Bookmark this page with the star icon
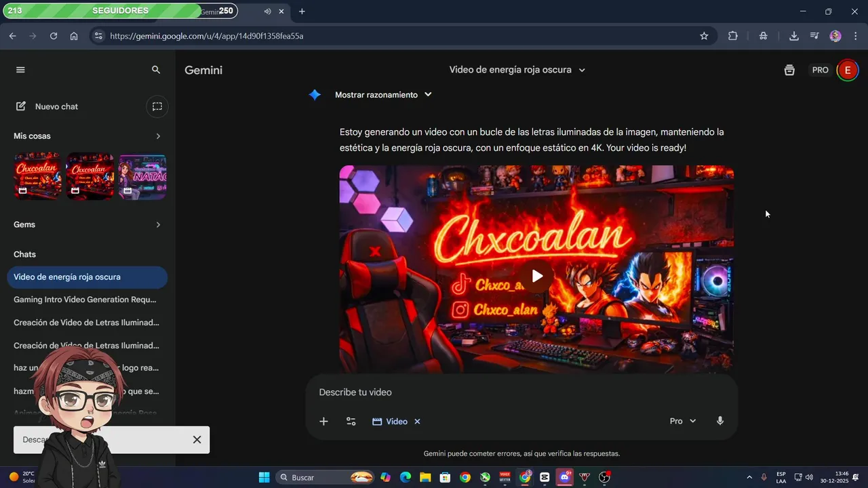Viewport: 868px width, 488px height. (704, 36)
